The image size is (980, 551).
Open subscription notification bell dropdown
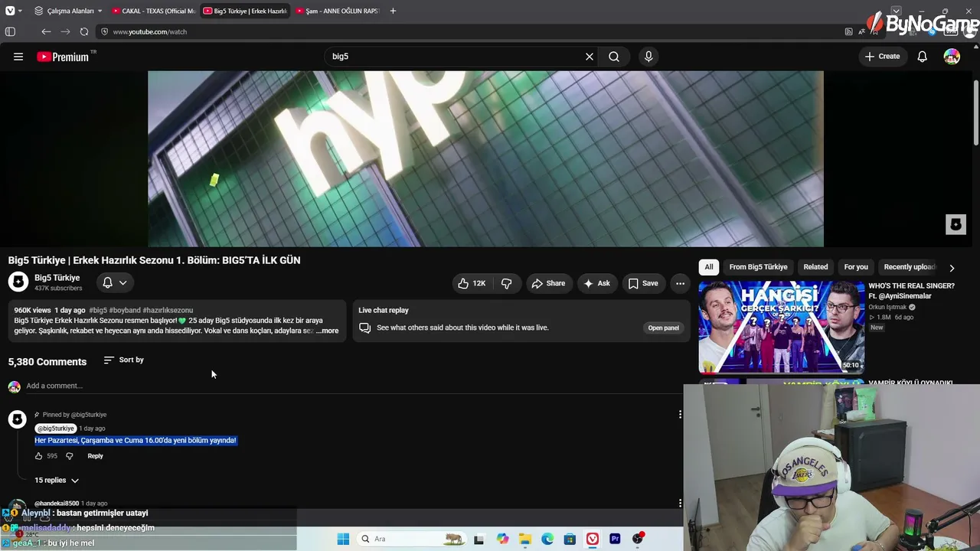pyautogui.click(x=115, y=282)
